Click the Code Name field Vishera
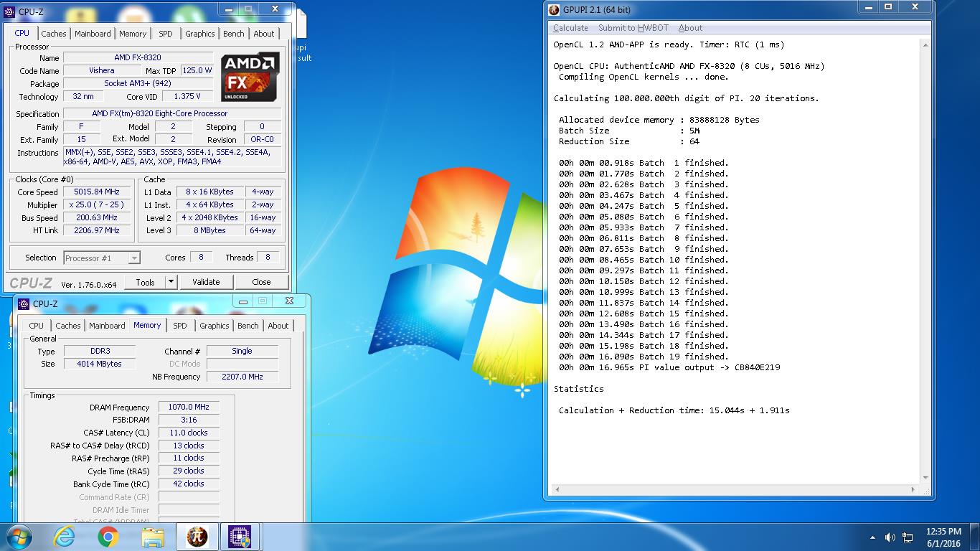Viewport: 980px width, 551px height. 102,71
